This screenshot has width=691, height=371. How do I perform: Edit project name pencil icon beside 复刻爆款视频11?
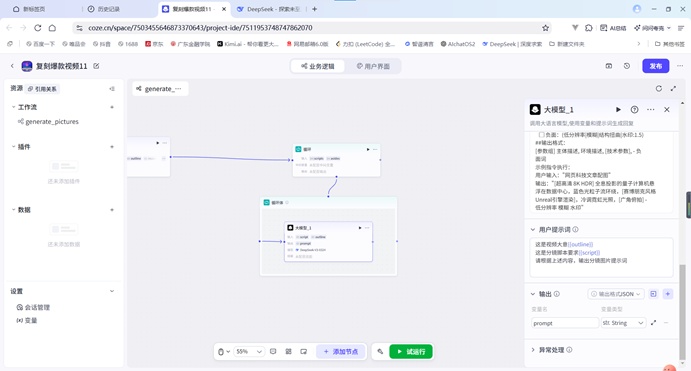point(96,66)
